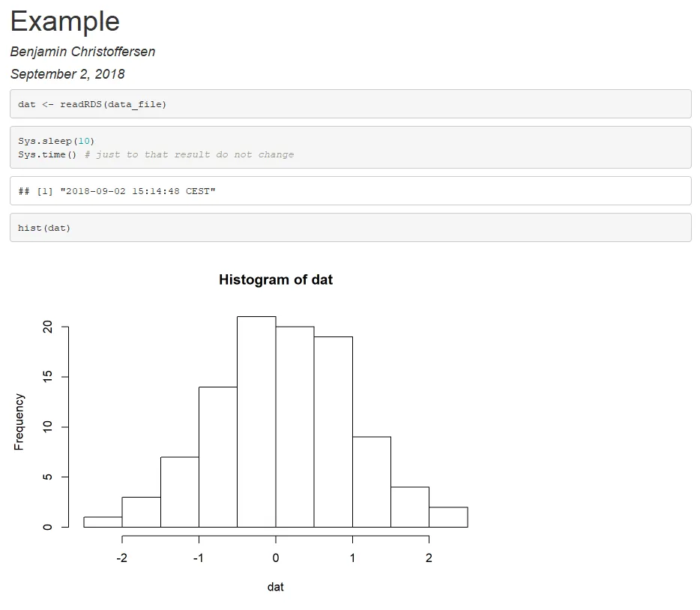Click the rightmost histogram bar

[448, 517]
